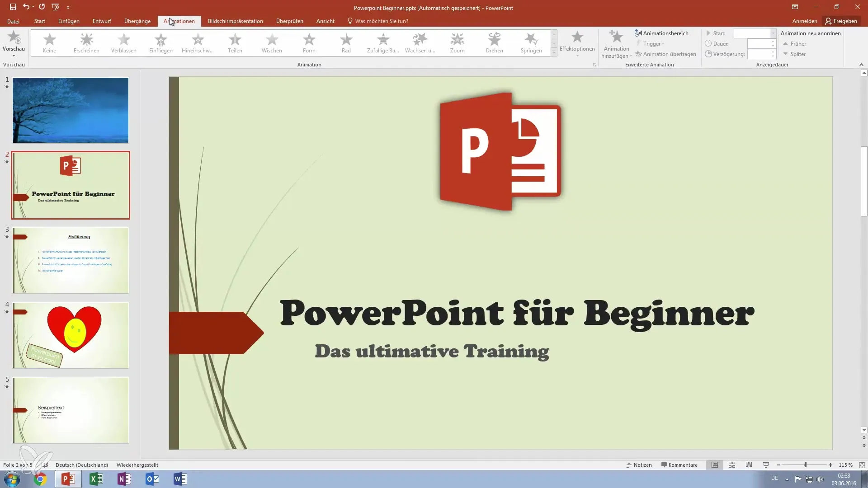Move animation Später
The width and height of the screenshot is (868, 488).
pos(794,54)
